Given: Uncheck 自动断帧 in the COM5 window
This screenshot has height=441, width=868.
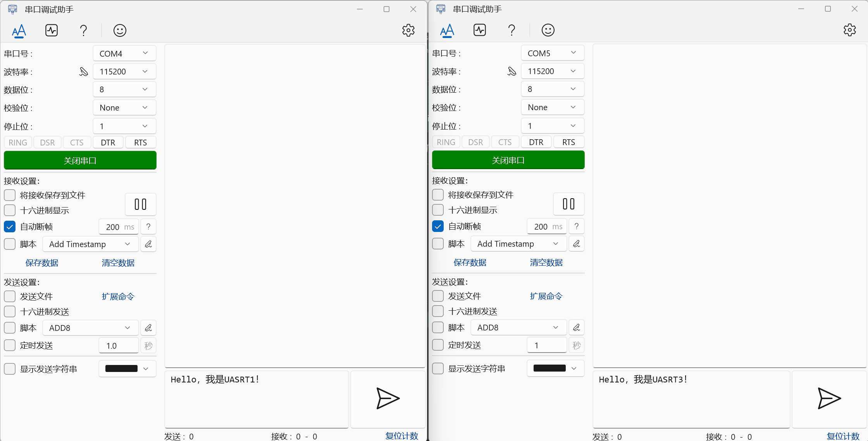Looking at the screenshot, I should point(438,227).
